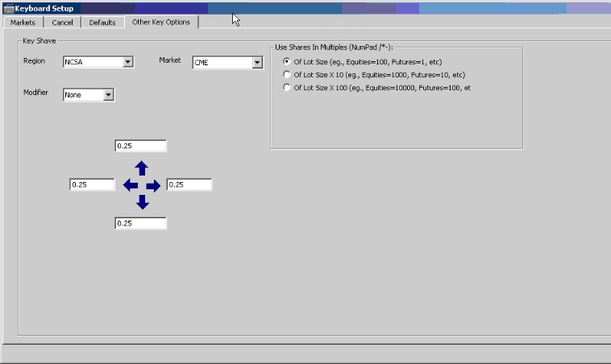611x364 pixels.
Task: Open the Region dropdown showing NCSA
Action: 127,62
